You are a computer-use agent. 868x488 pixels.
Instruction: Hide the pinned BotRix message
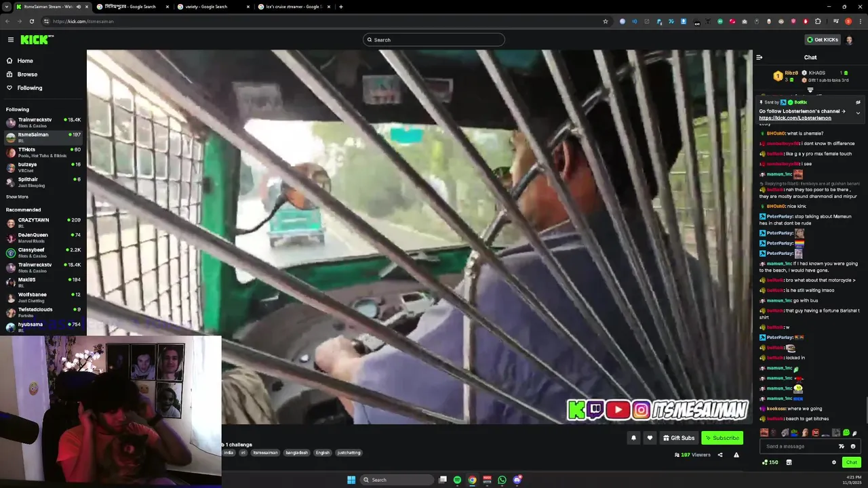pos(858,102)
